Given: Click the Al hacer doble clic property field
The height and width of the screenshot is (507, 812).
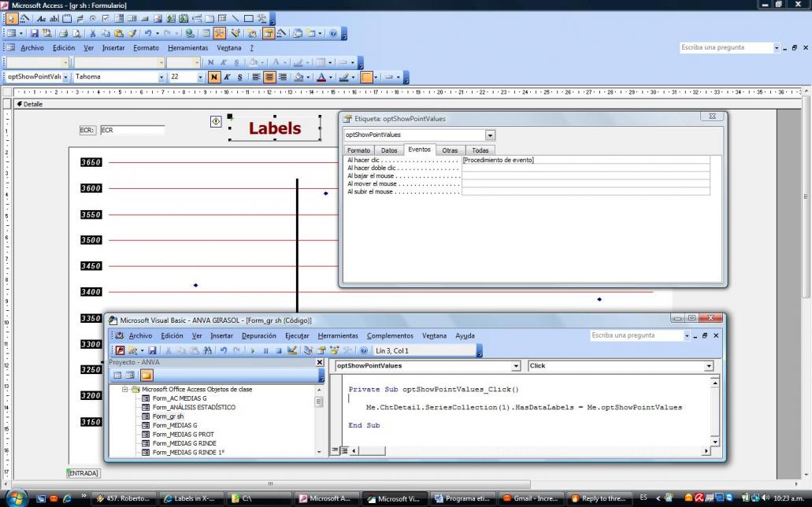Looking at the screenshot, I should [x=586, y=168].
